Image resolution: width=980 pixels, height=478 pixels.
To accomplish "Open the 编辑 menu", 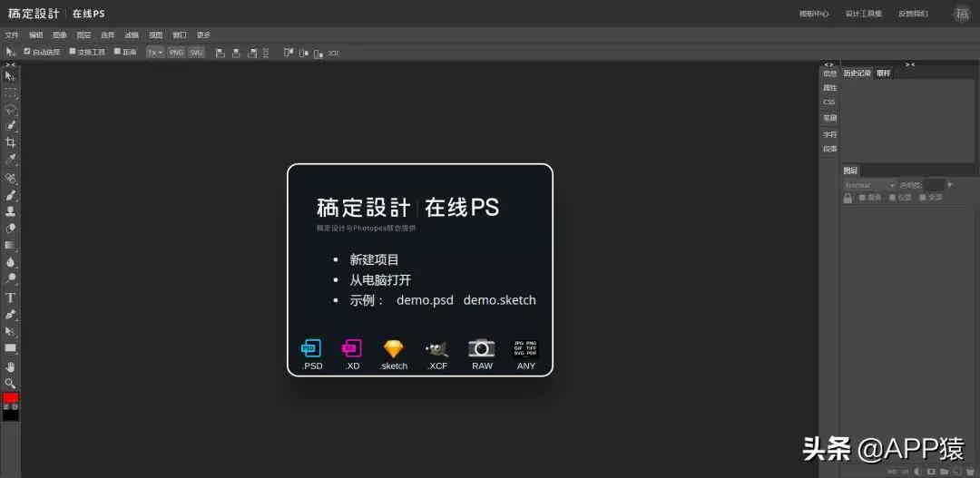I will point(35,35).
